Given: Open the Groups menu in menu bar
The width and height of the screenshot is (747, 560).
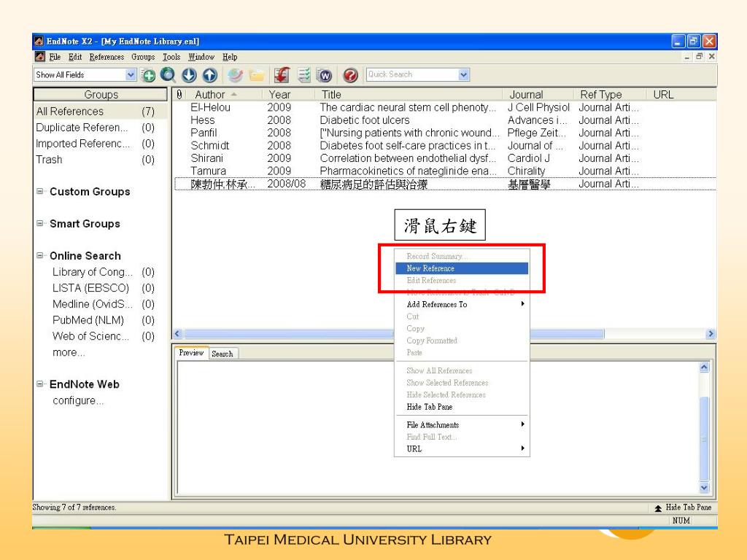Looking at the screenshot, I should 143,57.
